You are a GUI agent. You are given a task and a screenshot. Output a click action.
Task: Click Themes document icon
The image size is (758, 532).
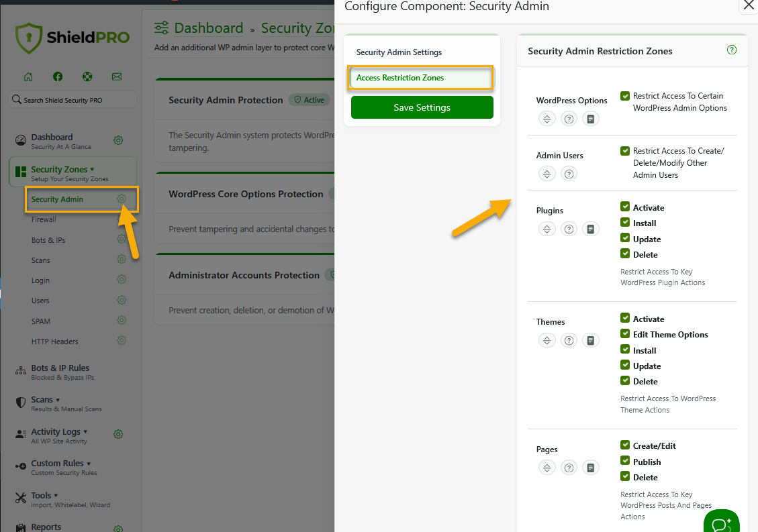(590, 340)
